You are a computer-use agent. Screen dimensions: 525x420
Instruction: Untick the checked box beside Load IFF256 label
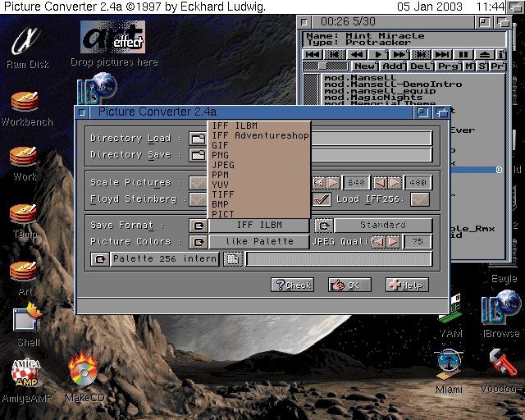pos(322,199)
